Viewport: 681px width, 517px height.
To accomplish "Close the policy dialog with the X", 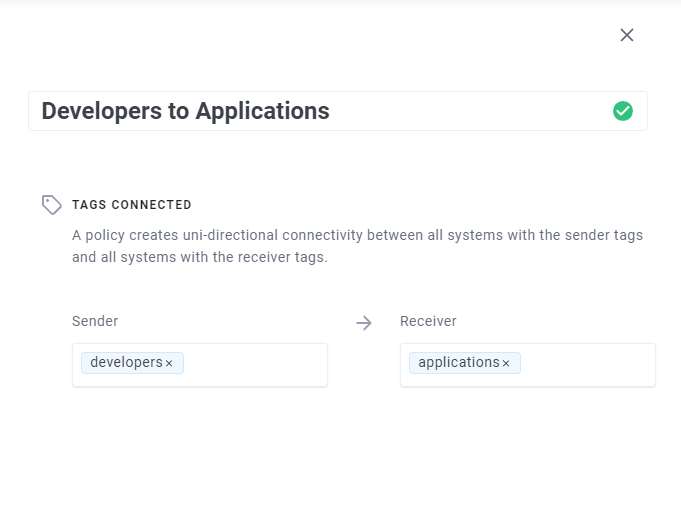I will click(627, 35).
